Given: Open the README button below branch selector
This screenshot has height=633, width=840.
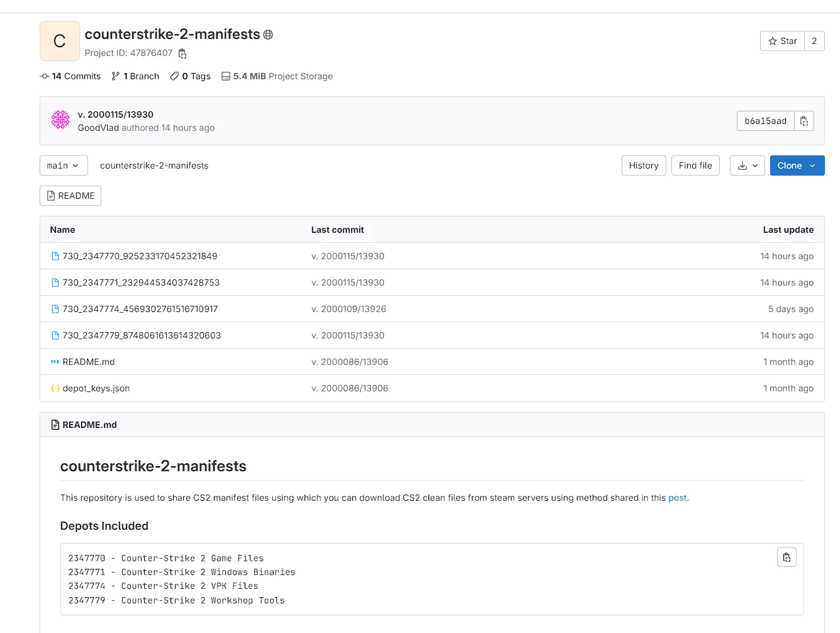Looking at the screenshot, I should pos(70,196).
